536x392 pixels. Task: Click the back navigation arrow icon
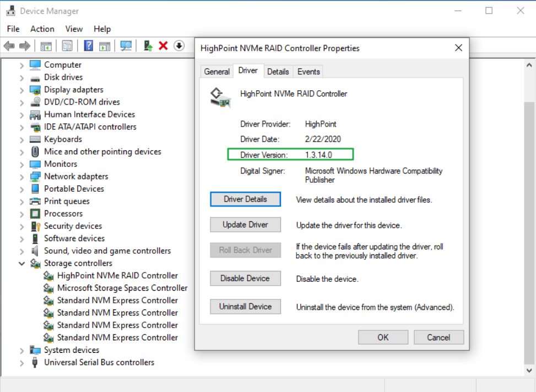tap(9, 46)
